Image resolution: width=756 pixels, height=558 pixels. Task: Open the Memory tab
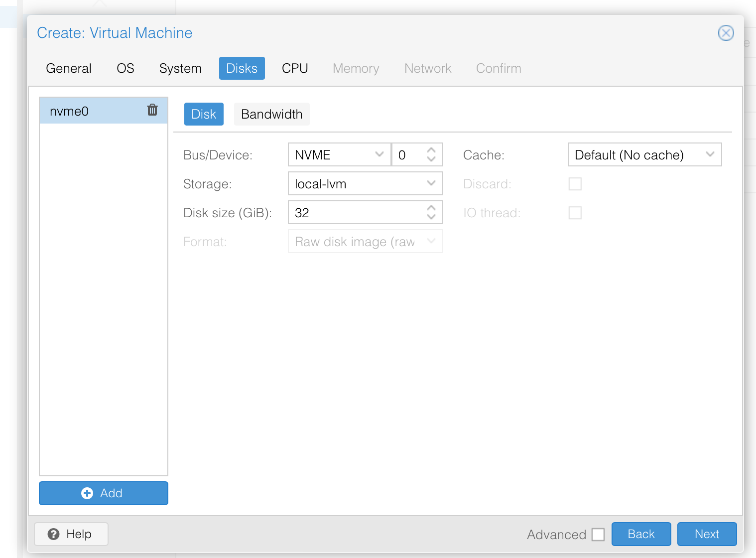[356, 68]
